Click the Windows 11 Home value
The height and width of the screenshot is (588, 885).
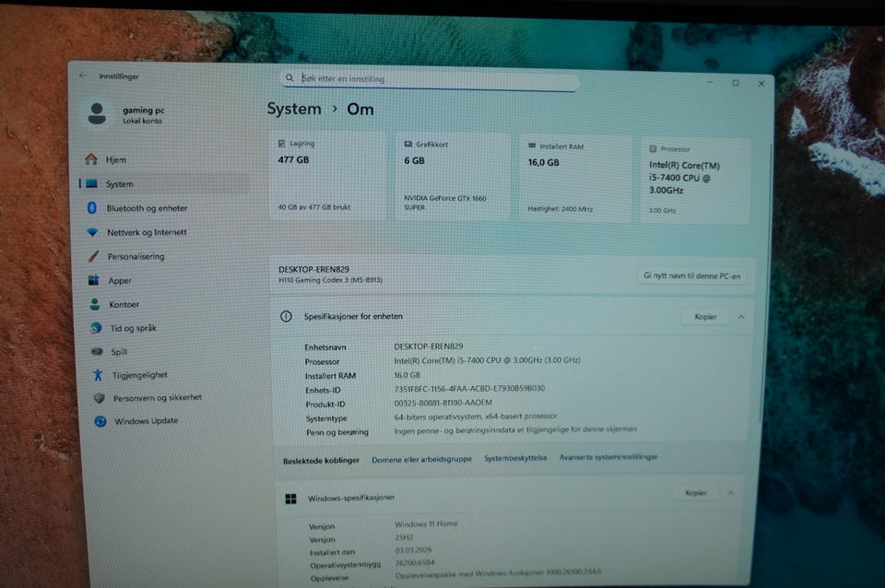point(426,523)
